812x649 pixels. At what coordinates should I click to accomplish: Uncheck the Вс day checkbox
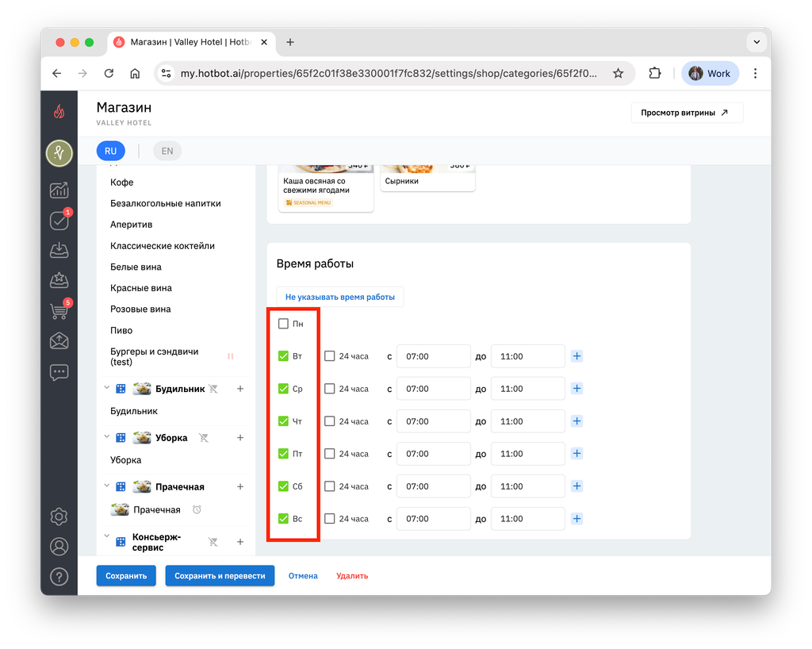point(283,518)
